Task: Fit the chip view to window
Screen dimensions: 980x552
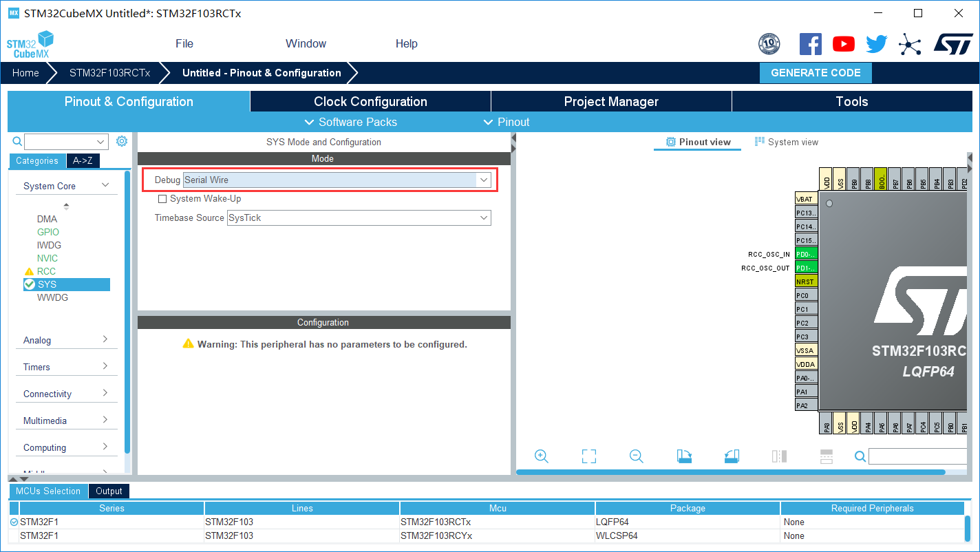Action: (x=589, y=456)
